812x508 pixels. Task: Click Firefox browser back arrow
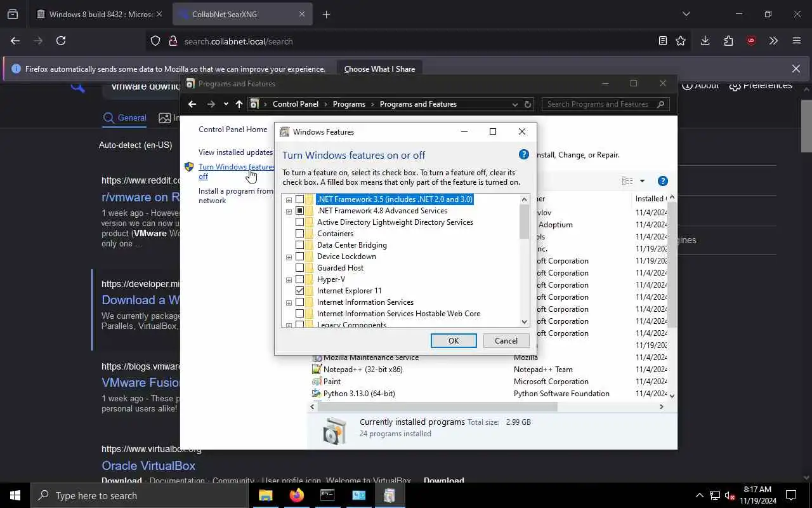[15, 41]
